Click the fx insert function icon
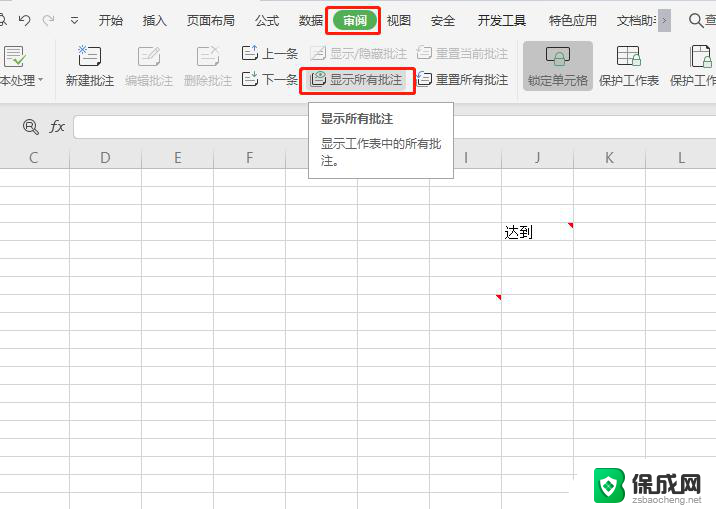This screenshot has height=509, width=716. tap(57, 126)
